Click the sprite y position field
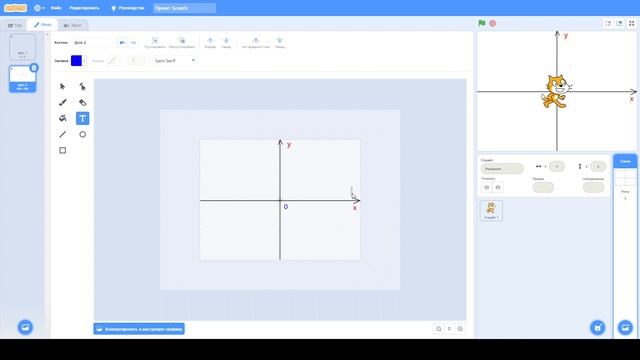 [x=598, y=166]
